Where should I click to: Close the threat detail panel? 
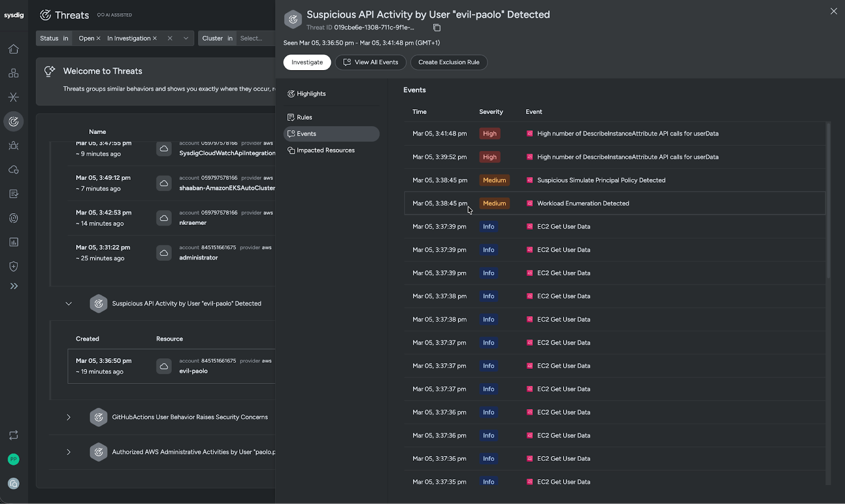833,11
